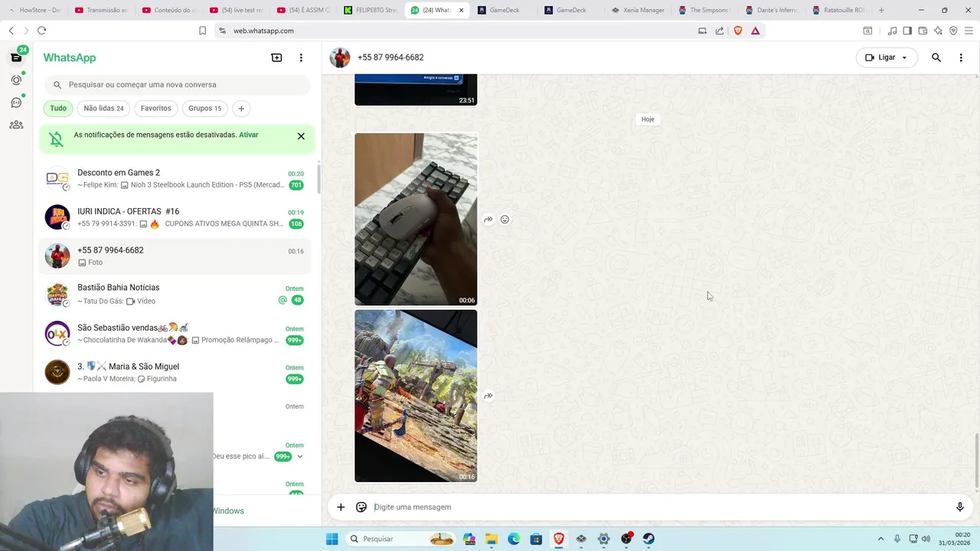This screenshot has height=551, width=980.
Task: Click the Brave Shields lion icon
Action: tap(738, 31)
